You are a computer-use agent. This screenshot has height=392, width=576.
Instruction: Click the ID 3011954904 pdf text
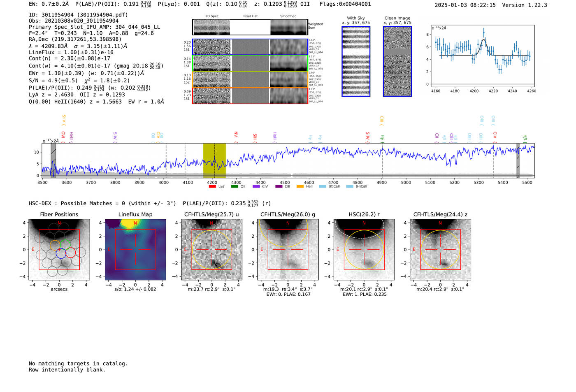pos(78,15)
